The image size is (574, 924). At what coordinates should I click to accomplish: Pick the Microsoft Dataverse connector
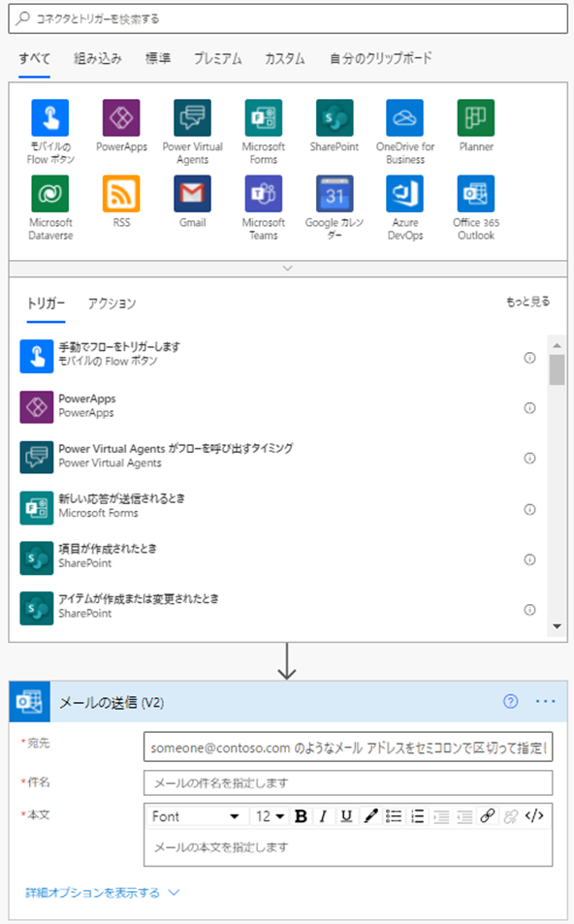coord(50,193)
